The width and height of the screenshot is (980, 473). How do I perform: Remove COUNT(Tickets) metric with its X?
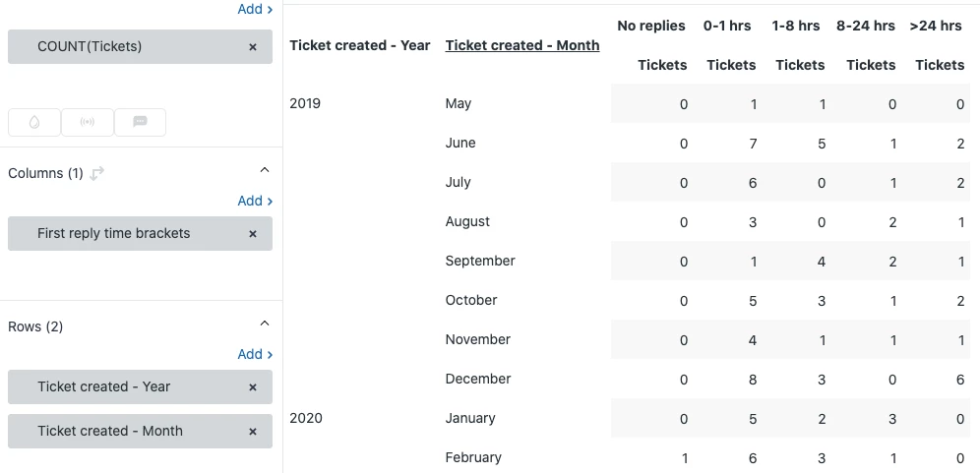(253, 46)
